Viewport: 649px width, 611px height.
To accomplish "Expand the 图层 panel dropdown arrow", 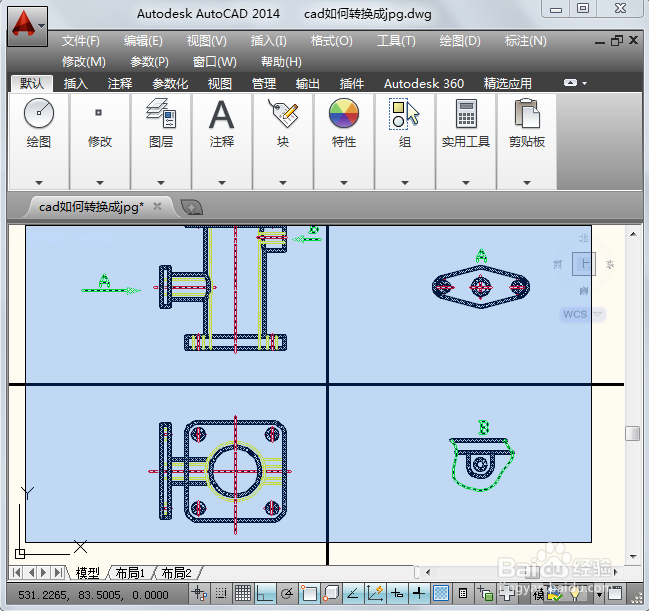I will (161, 183).
